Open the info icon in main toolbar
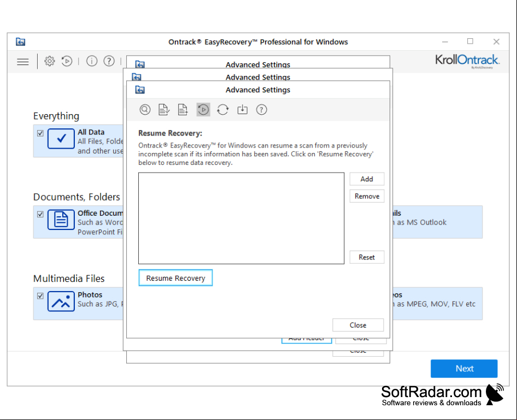 pyautogui.click(x=92, y=61)
